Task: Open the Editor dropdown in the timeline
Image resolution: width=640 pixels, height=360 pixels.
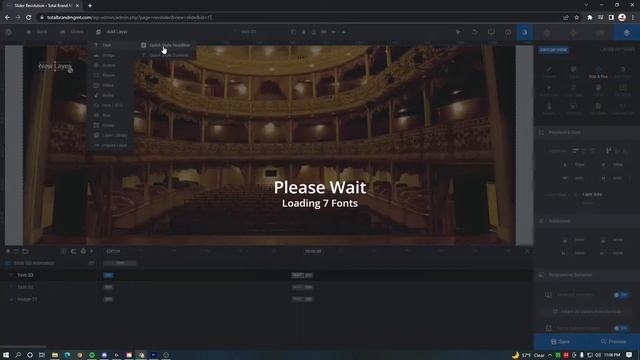Action: pyautogui.click(x=114, y=251)
